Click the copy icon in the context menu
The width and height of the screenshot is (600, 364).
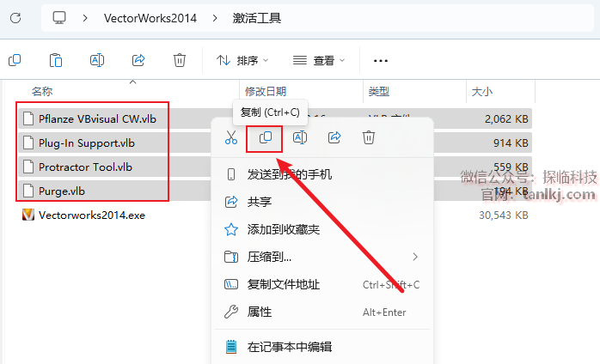coord(265,137)
